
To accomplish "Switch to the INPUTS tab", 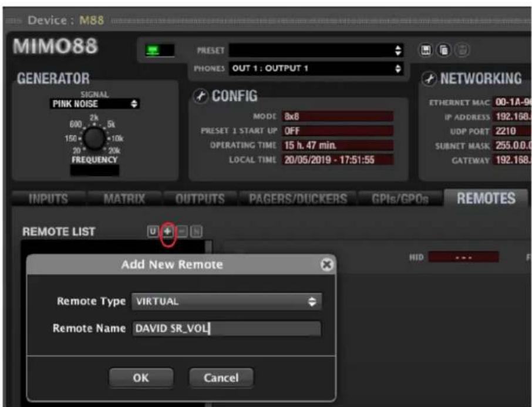I will 49,199.
